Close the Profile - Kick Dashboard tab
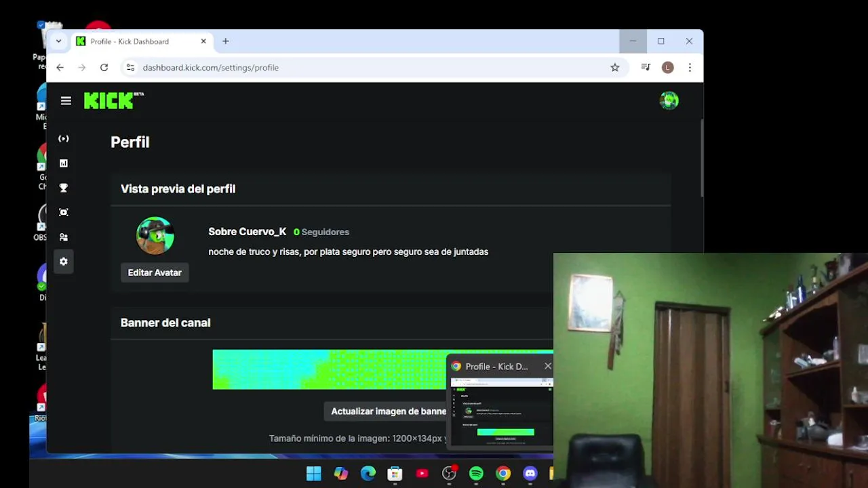The width and height of the screenshot is (868, 488). pyautogui.click(x=203, y=41)
